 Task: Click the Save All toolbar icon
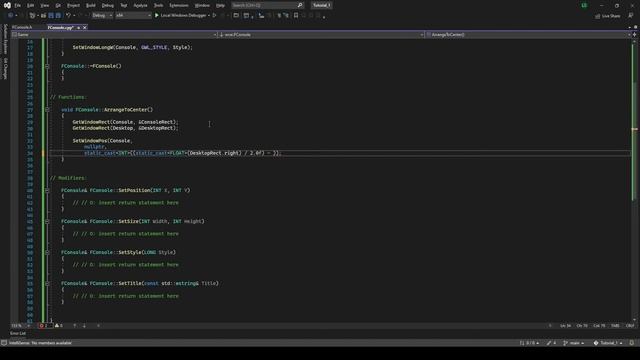[58, 16]
